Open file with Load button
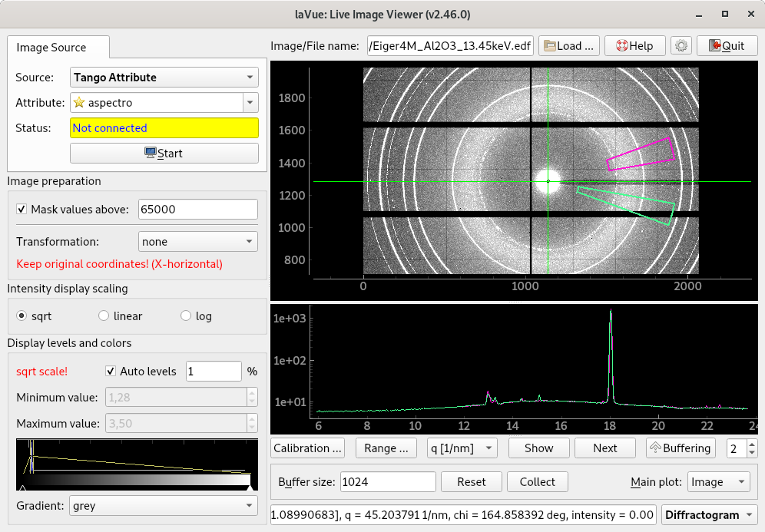Viewport: 765px width, 532px height. (x=568, y=45)
